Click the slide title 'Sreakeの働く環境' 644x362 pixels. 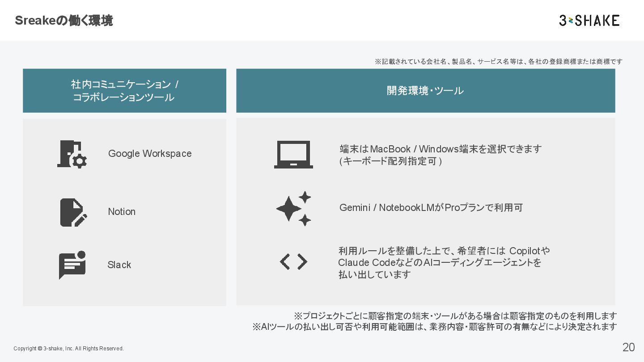64,21
